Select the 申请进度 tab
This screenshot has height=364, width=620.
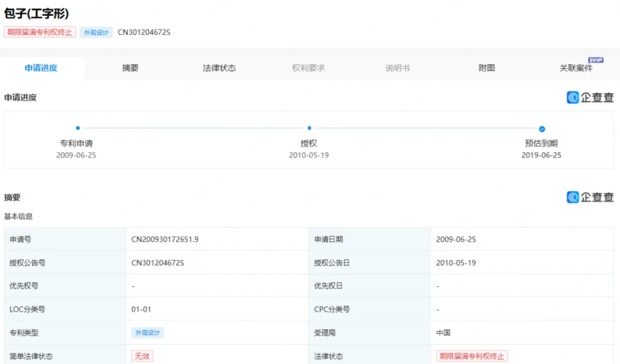coord(41,68)
